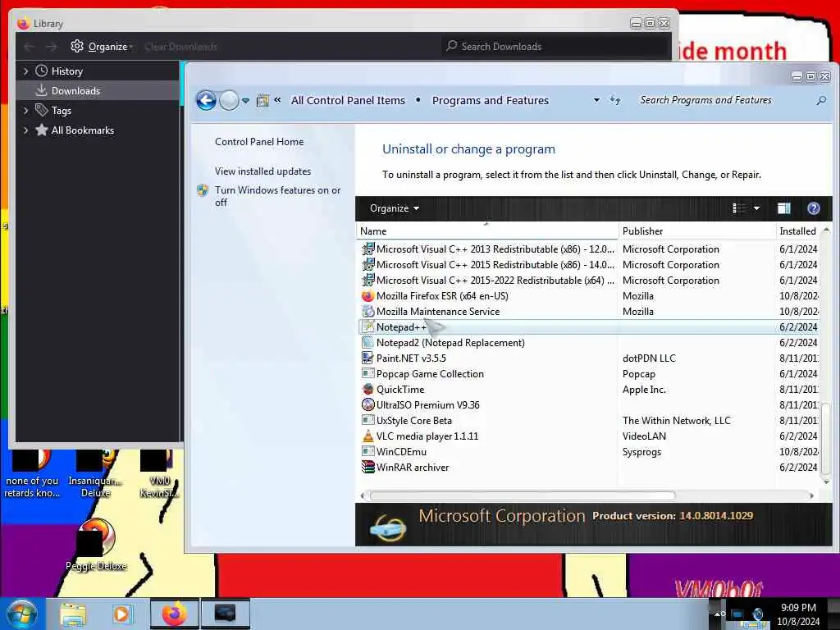Expand History in Library window
The image size is (840, 630).
(x=25, y=71)
